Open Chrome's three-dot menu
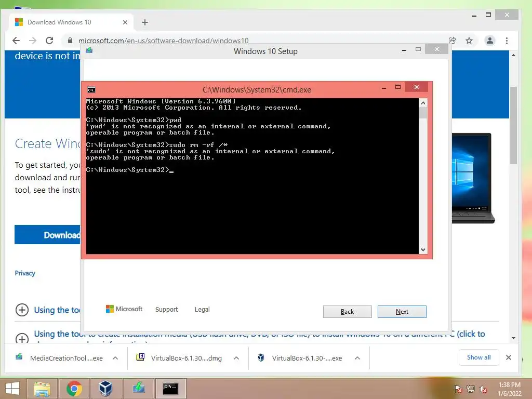 coord(507,41)
